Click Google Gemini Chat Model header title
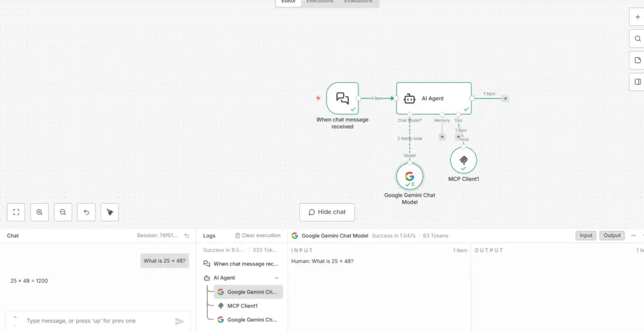Screen dimensions: 644x332 click(x=335, y=235)
